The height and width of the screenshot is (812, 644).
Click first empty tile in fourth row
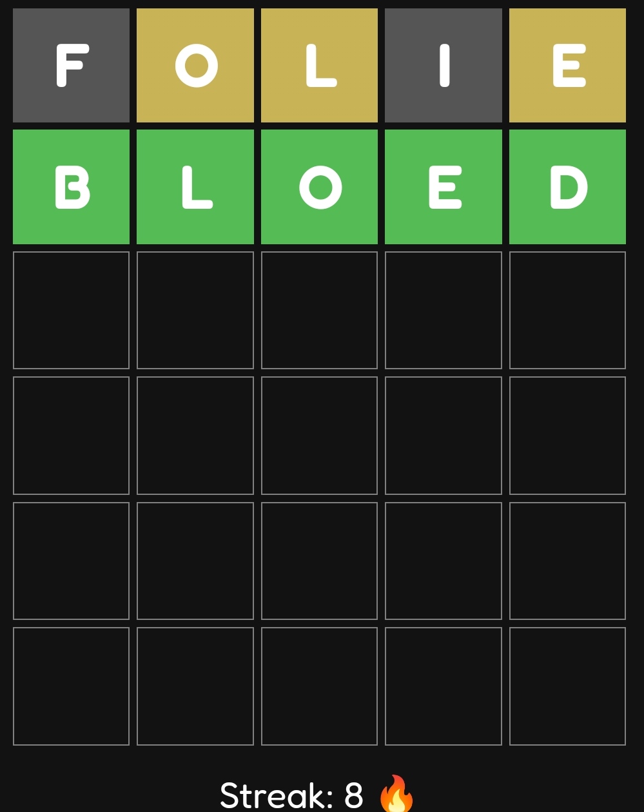(x=71, y=436)
